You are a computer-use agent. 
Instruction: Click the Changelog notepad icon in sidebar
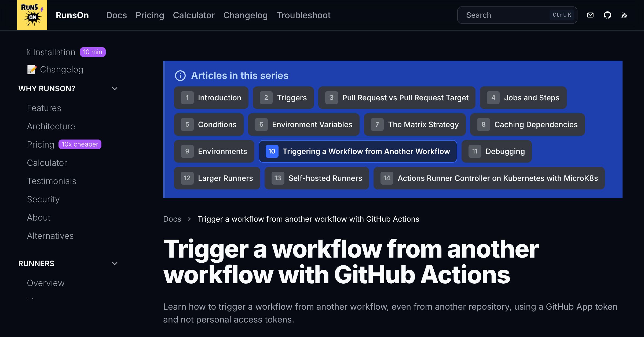32,69
